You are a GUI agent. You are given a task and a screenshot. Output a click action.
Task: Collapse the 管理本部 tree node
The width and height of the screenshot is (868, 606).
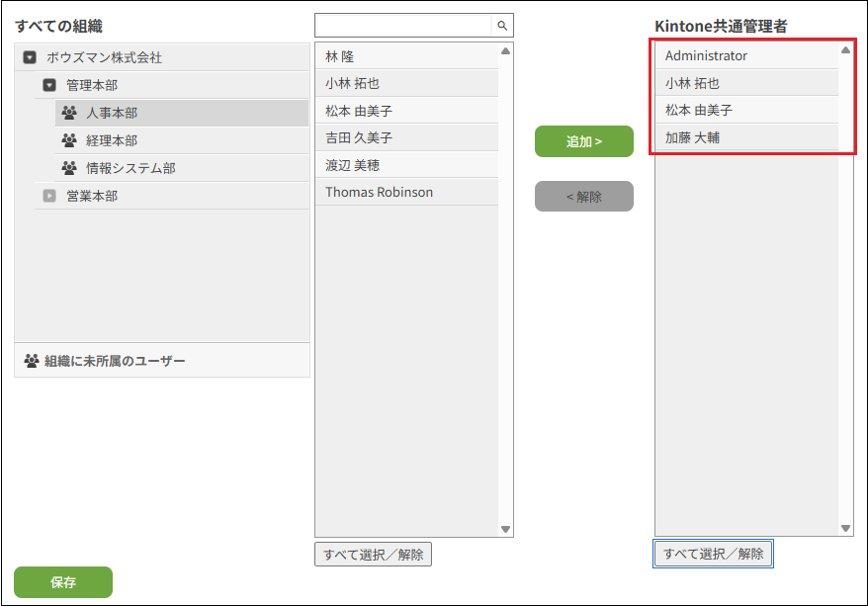(x=49, y=85)
